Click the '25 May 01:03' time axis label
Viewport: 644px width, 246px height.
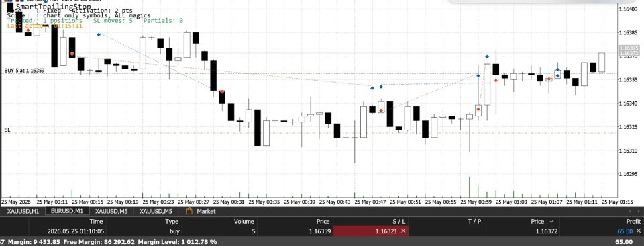511,202
